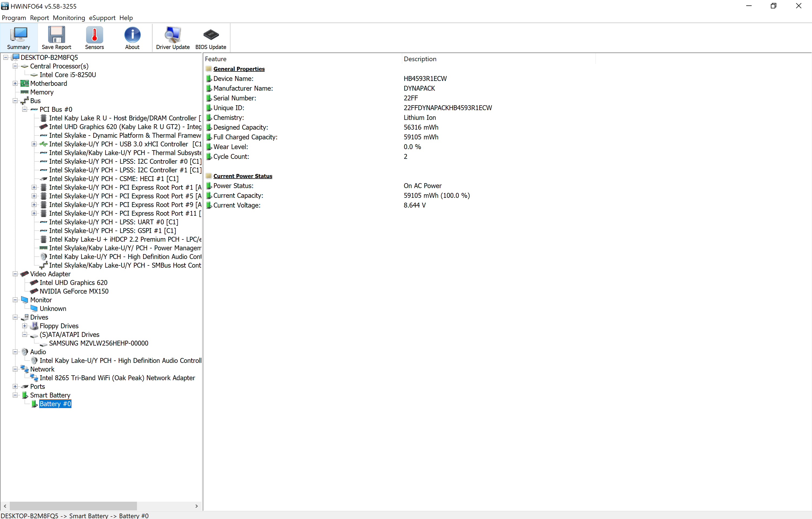Collapse the Smart Battery node
This screenshot has width=812, height=519.
15,395
